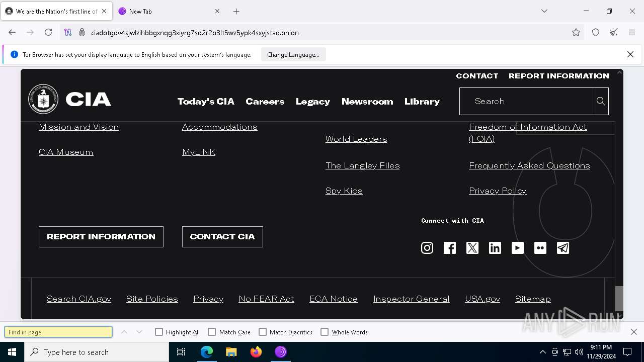Close the New Tab tab

(217, 11)
